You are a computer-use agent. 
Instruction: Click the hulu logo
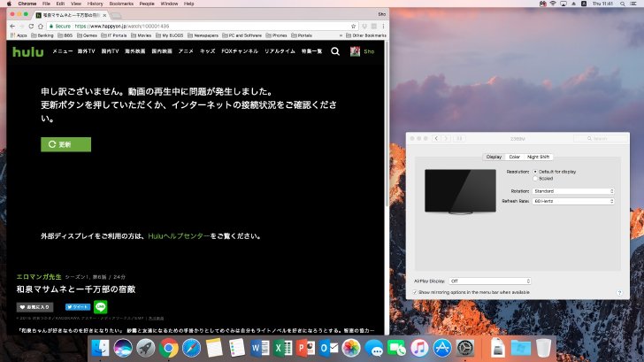pos(28,51)
